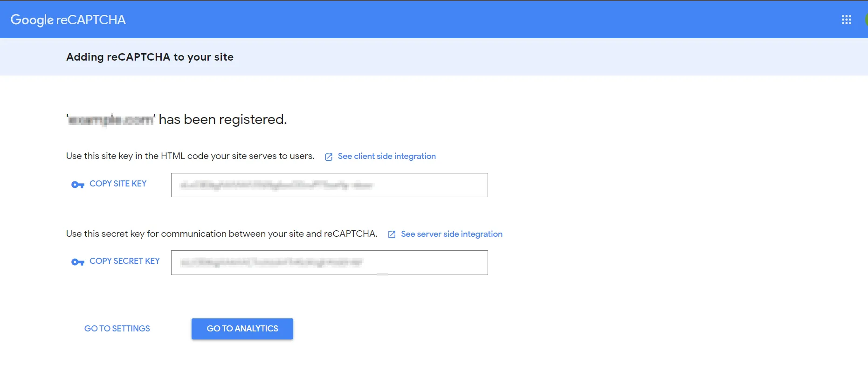This screenshot has height=365, width=868.
Task: Go to settings with GO TO SETTINGS
Action: point(117,329)
